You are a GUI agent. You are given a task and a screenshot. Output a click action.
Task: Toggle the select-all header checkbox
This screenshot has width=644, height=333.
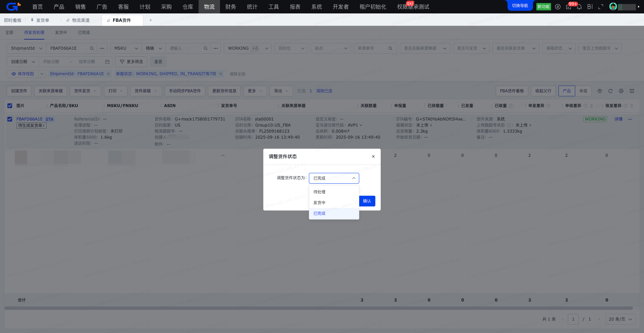pos(10,106)
